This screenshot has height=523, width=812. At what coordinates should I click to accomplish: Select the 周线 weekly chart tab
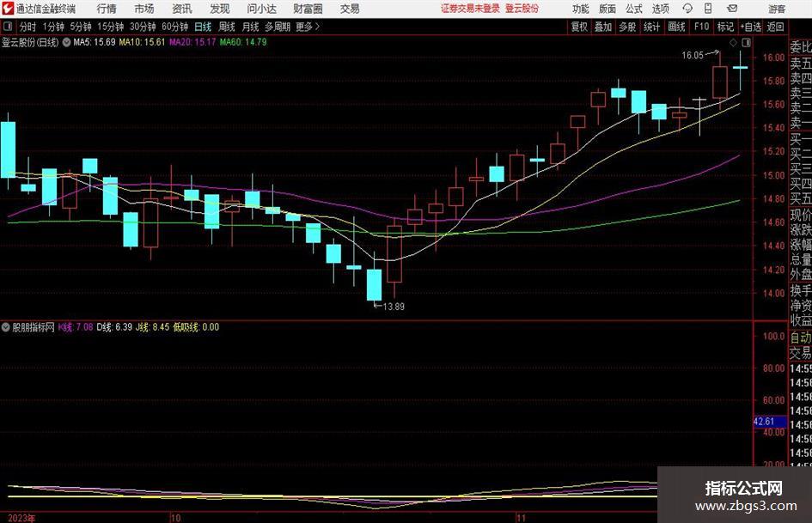(226, 27)
